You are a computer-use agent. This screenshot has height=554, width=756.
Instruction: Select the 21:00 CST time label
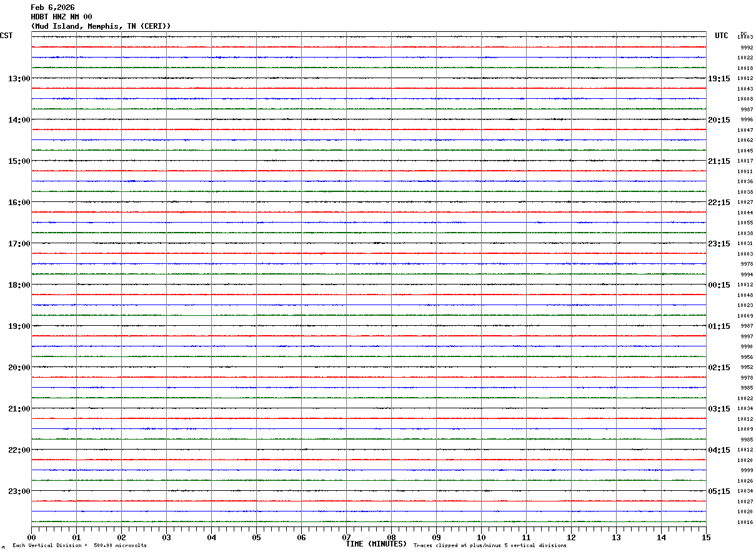[19, 409]
